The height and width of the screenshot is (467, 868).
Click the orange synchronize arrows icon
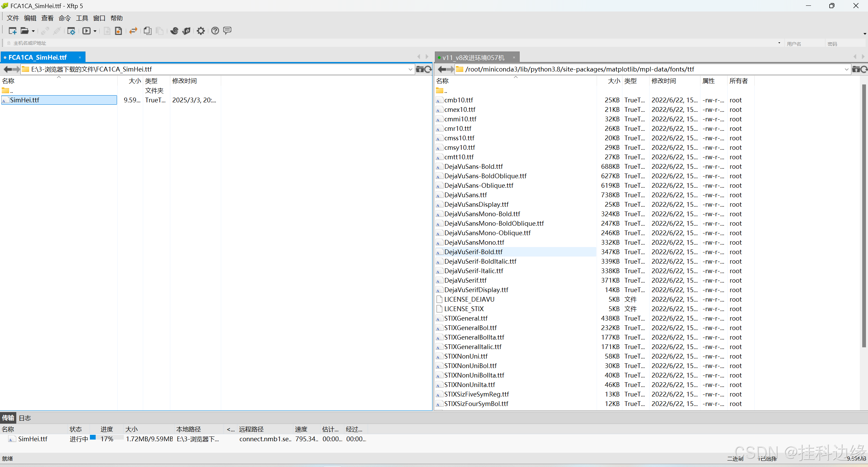[133, 31]
